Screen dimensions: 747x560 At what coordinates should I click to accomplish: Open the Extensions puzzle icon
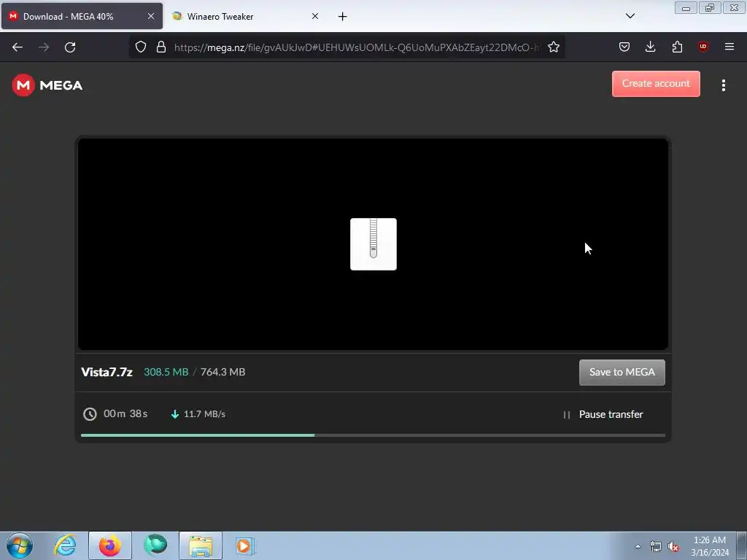(677, 47)
